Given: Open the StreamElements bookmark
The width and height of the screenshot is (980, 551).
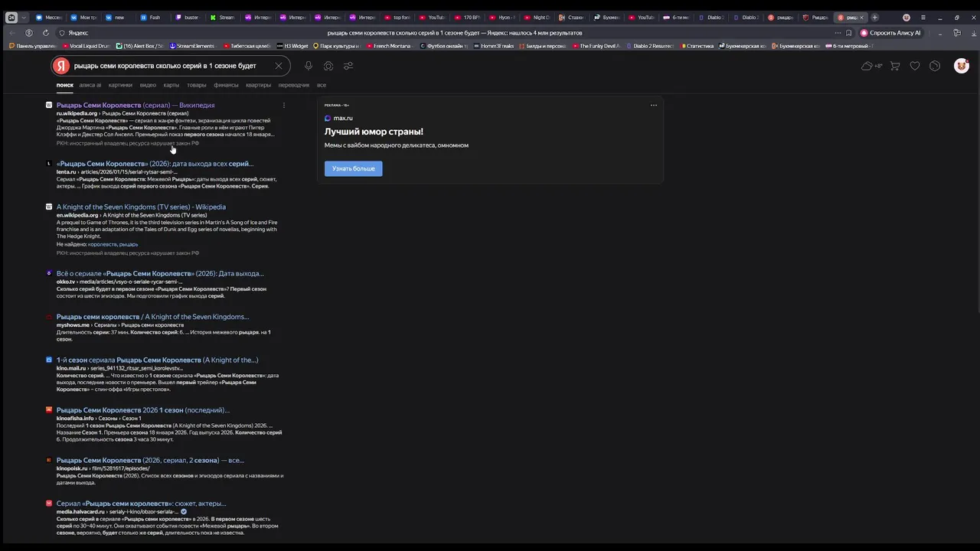Looking at the screenshot, I should pos(192,46).
